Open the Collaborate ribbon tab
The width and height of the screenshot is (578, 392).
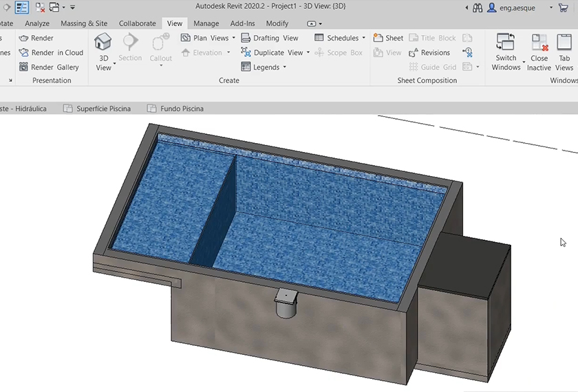[x=138, y=23]
